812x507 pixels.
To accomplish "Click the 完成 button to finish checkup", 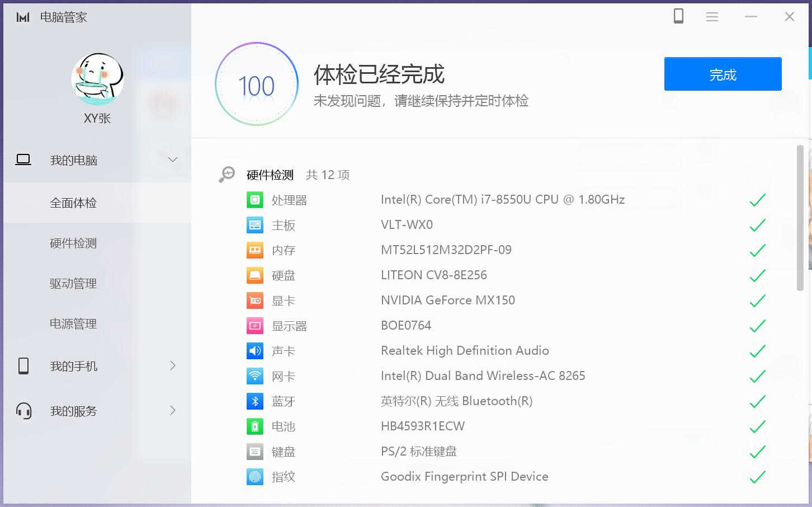I will [723, 73].
